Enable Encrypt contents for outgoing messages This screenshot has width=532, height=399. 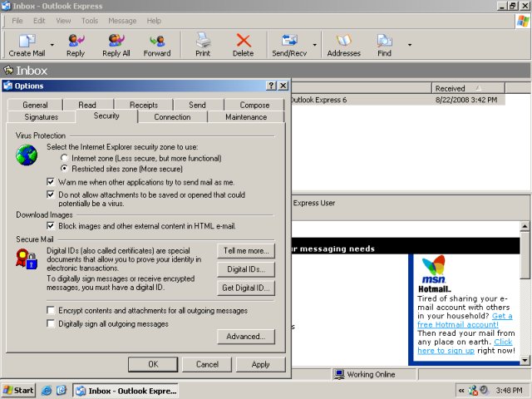coord(51,310)
